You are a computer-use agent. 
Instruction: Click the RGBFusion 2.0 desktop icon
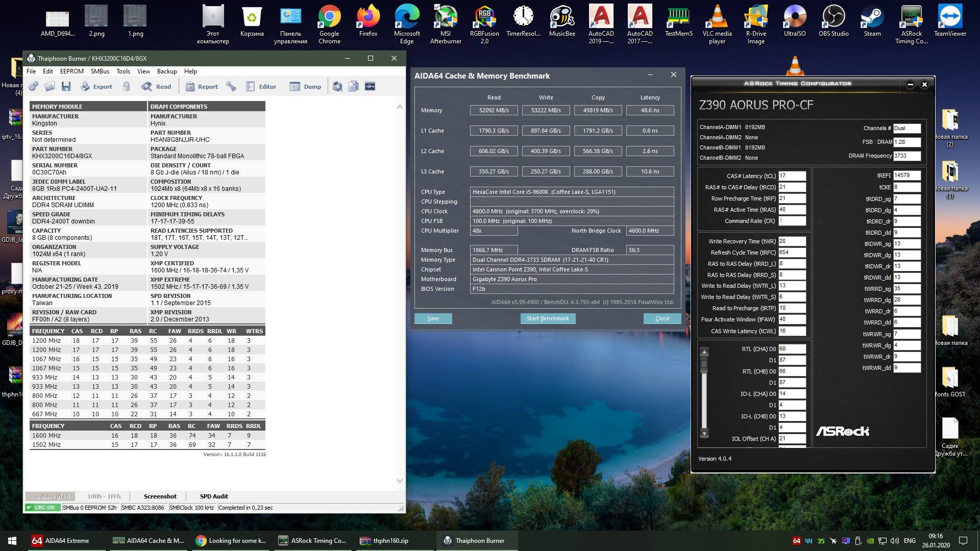click(x=484, y=24)
